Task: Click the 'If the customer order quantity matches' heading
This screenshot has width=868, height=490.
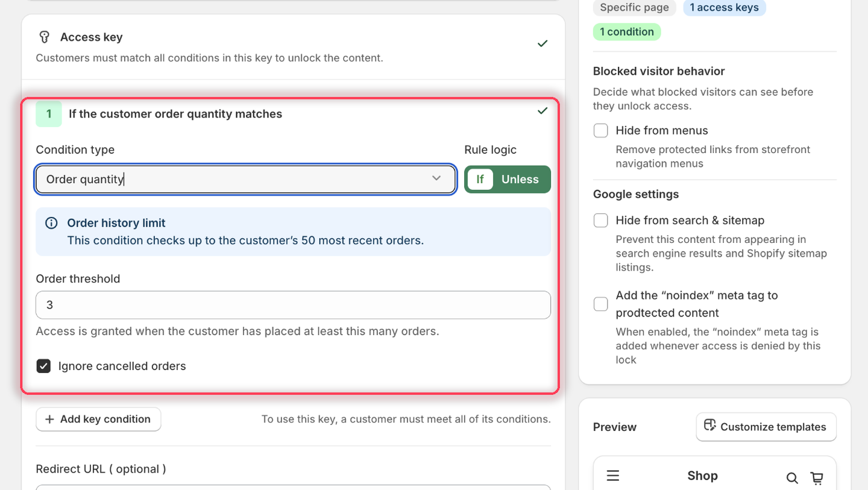Action: [175, 114]
